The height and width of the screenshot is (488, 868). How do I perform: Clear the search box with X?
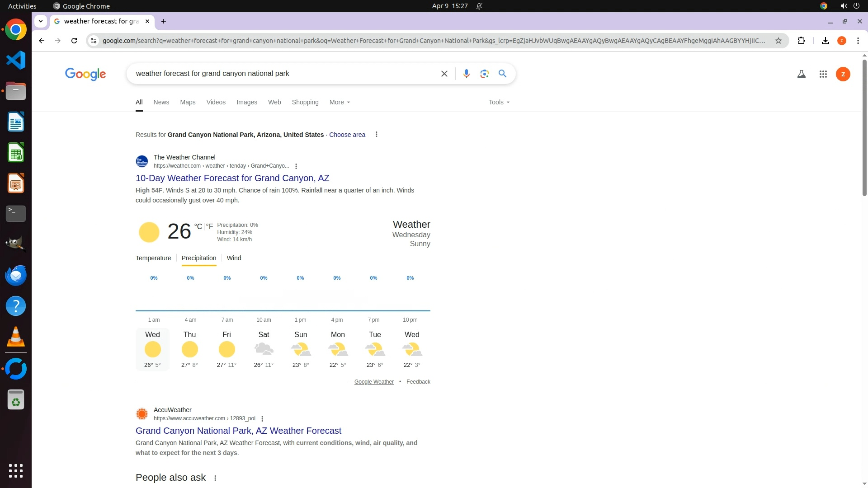pos(444,74)
